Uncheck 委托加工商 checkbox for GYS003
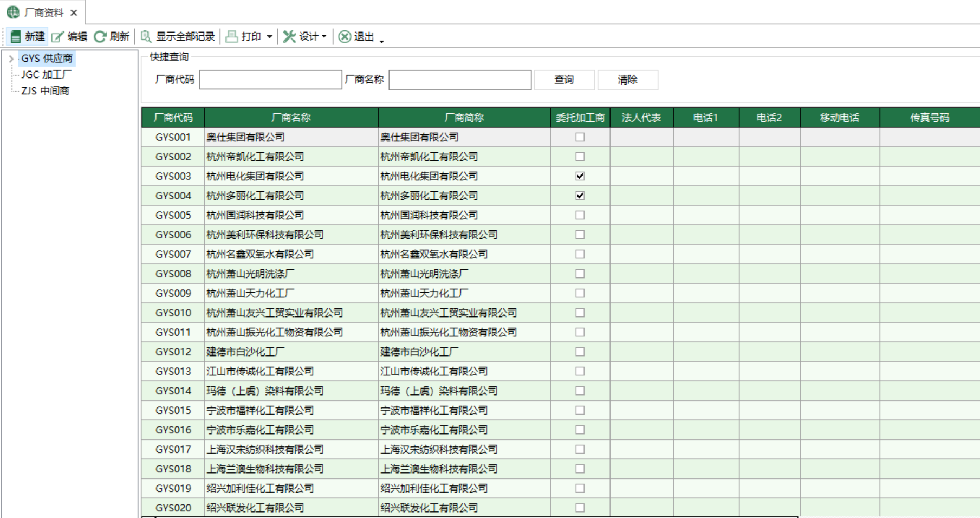 pos(580,176)
